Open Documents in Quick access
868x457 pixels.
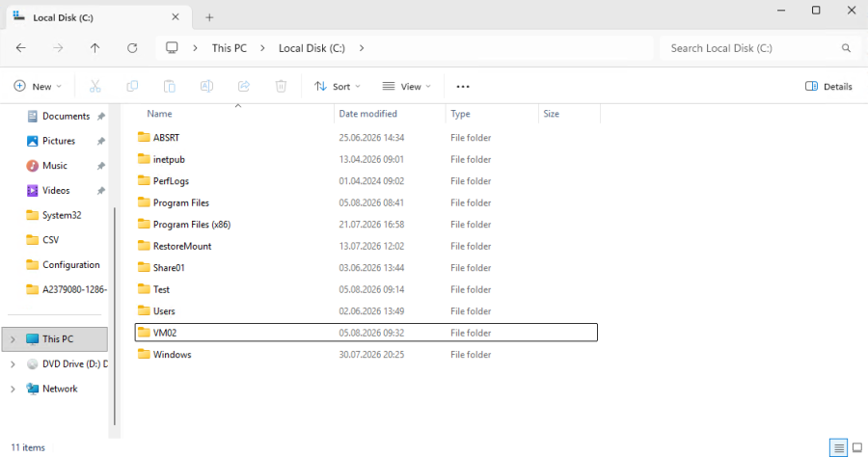[x=66, y=117]
